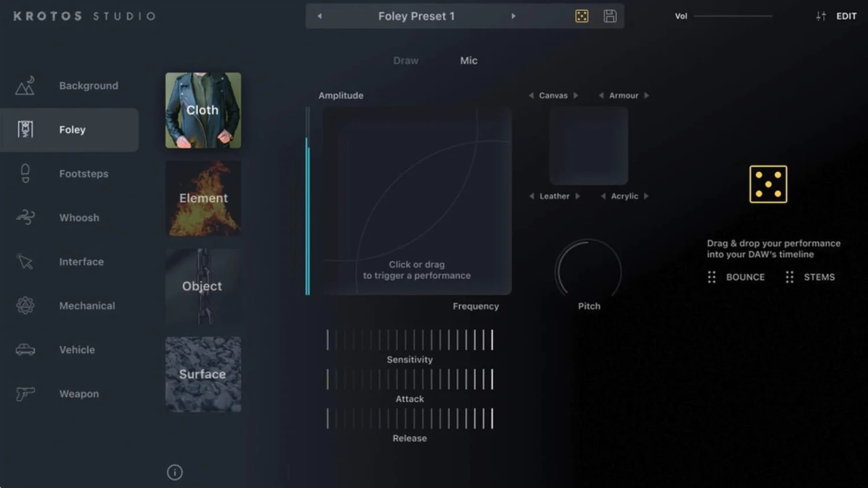This screenshot has width=868, height=488.
Task: Select the Cloth foley thumbnail
Action: [x=203, y=110]
